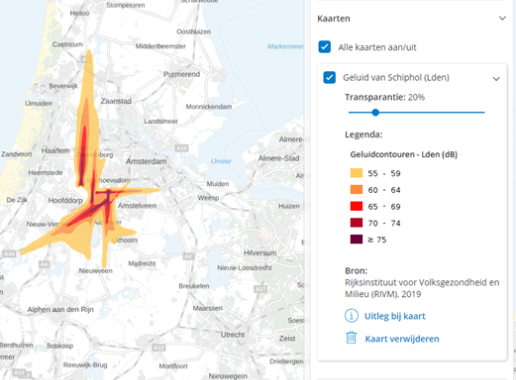516x380 pixels.
Task: Toggle the 'Alle kaarten aan/uit' checkbox
Action: coord(325,47)
